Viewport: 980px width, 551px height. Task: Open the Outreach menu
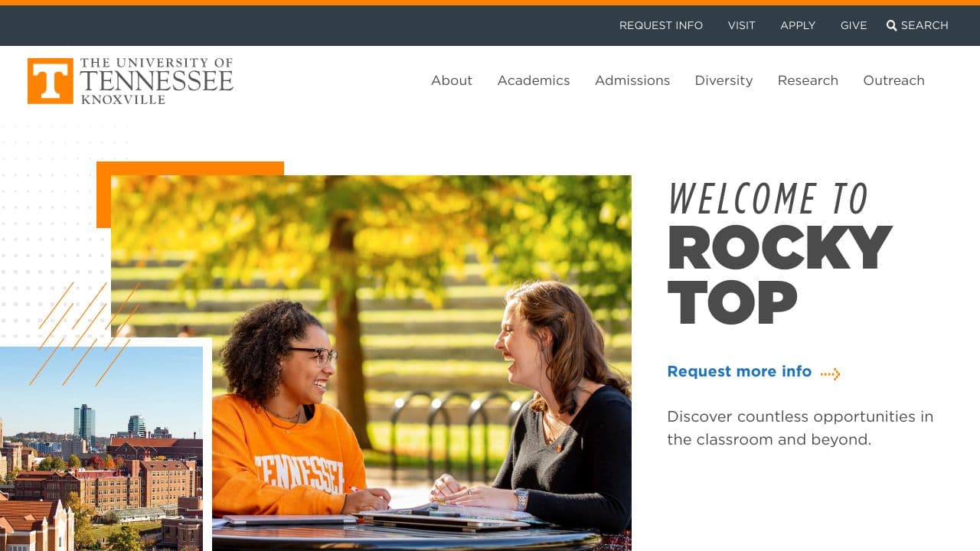pyautogui.click(x=893, y=80)
